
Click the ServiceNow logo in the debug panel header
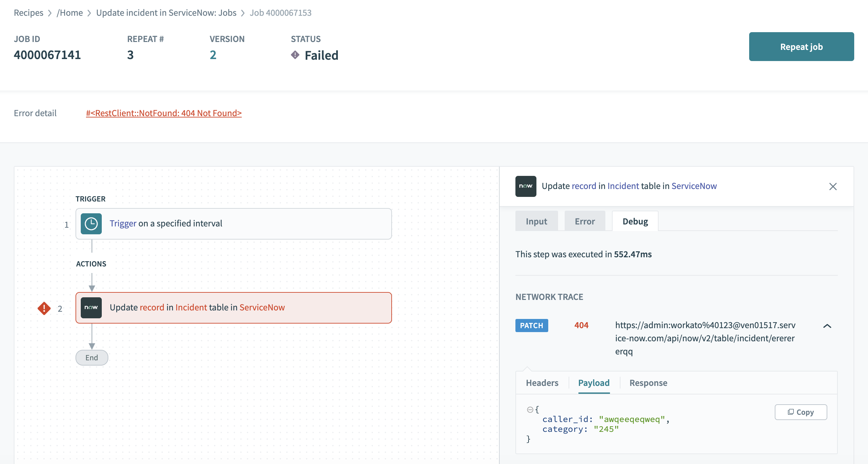(x=526, y=186)
